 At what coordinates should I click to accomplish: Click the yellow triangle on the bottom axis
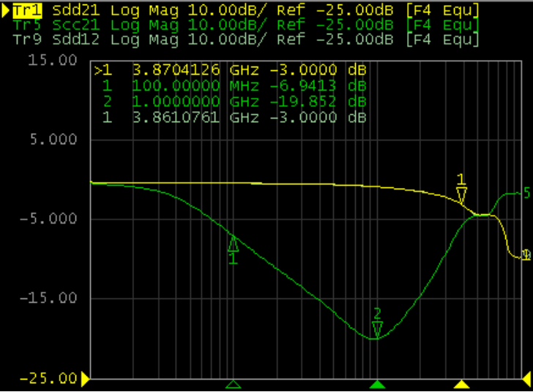[461, 384]
